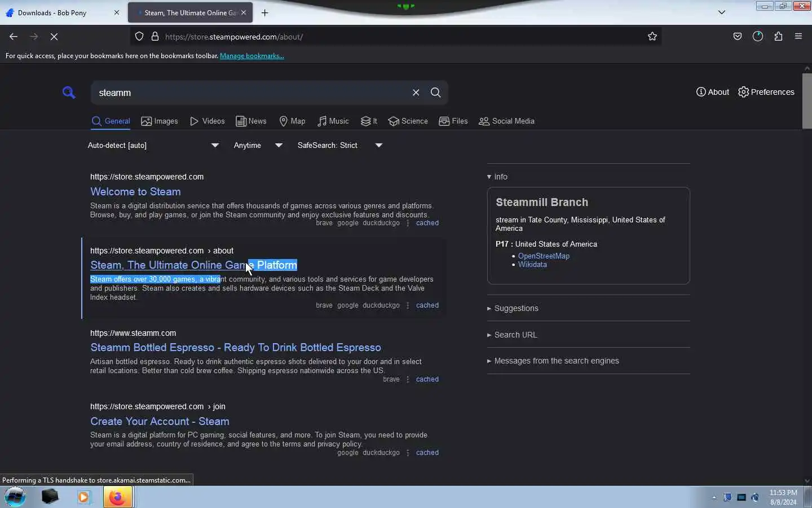Viewport: 812px width, 508px height.
Task: Expand Messages from the search engines
Action: click(553, 361)
